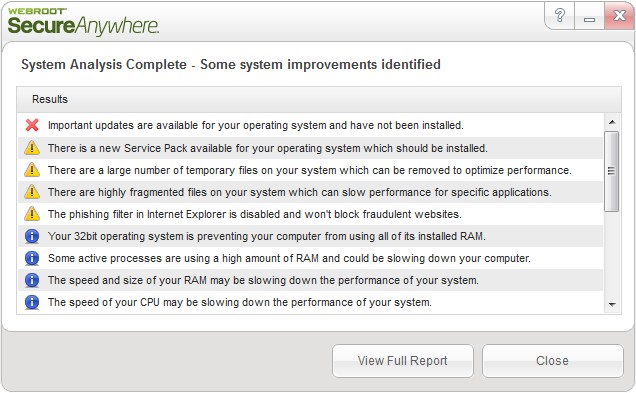The height and width of the screenshot is (393, 636).
Task: Click the red X icon beside important updates
Action: pos(32,125)
